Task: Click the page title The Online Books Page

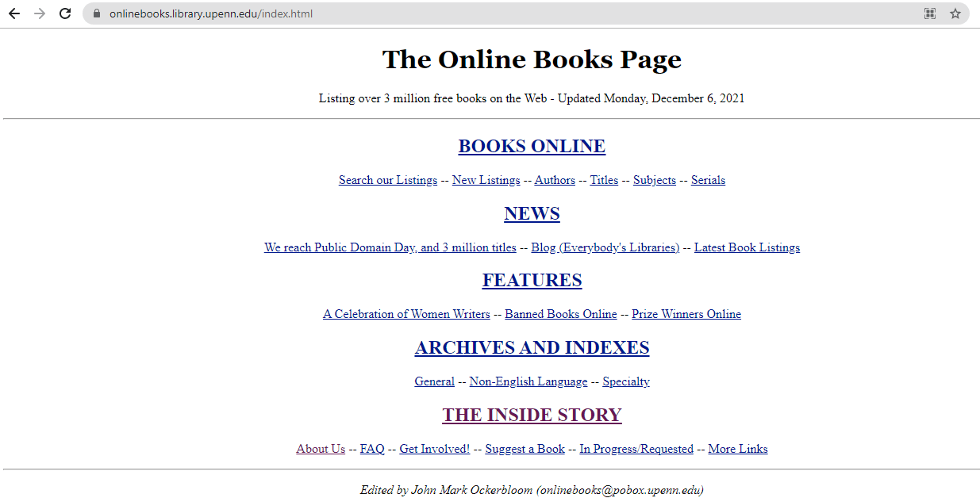Action: [532, 59]
